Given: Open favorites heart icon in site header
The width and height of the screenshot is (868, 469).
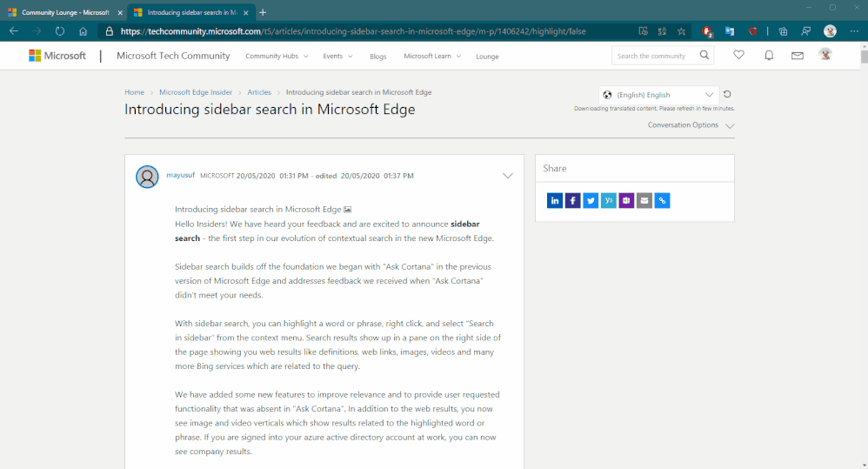Looking at the screenshot, I should 738,55.
